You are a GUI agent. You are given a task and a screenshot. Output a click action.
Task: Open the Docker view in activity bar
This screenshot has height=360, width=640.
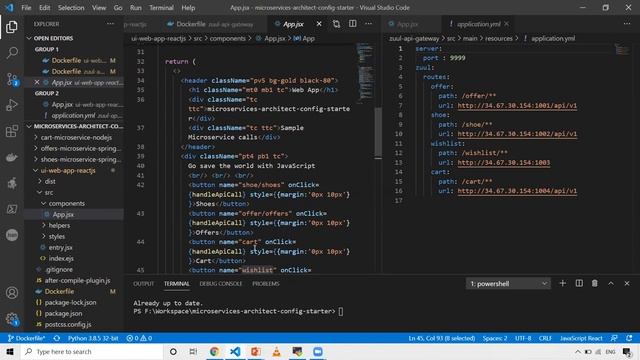click(12, 157)
